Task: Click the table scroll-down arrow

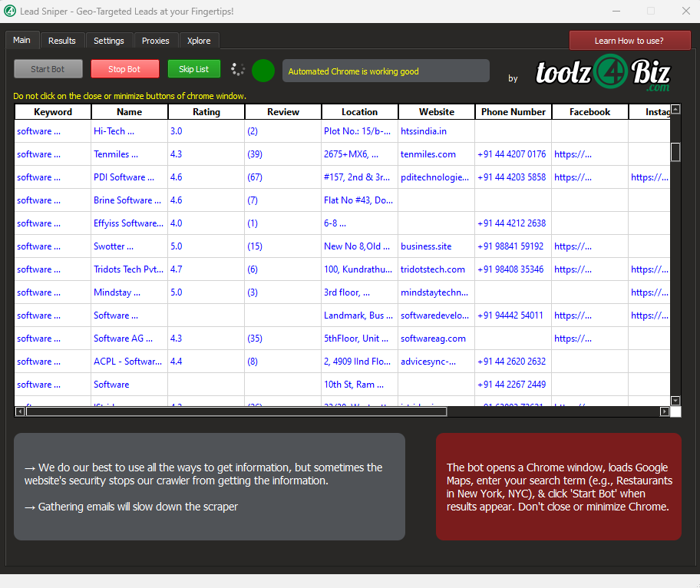Action: (x=675, y=401)
